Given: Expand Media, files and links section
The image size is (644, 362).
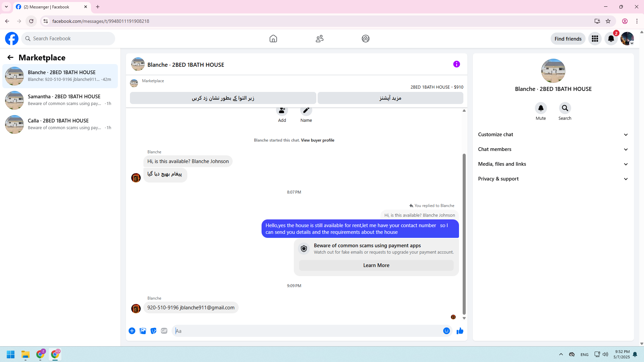Looking at the screenshot, I should pos(553,164).
